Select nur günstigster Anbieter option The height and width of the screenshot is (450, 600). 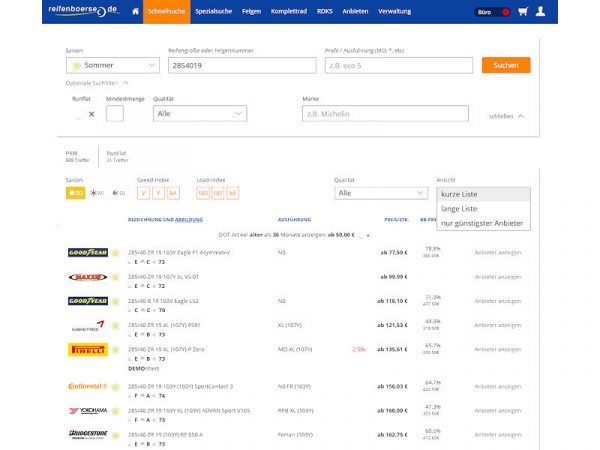(x=483, y=223)
